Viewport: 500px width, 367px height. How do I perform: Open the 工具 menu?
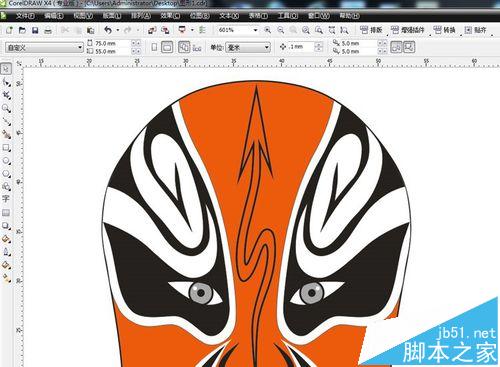point(288,16)
